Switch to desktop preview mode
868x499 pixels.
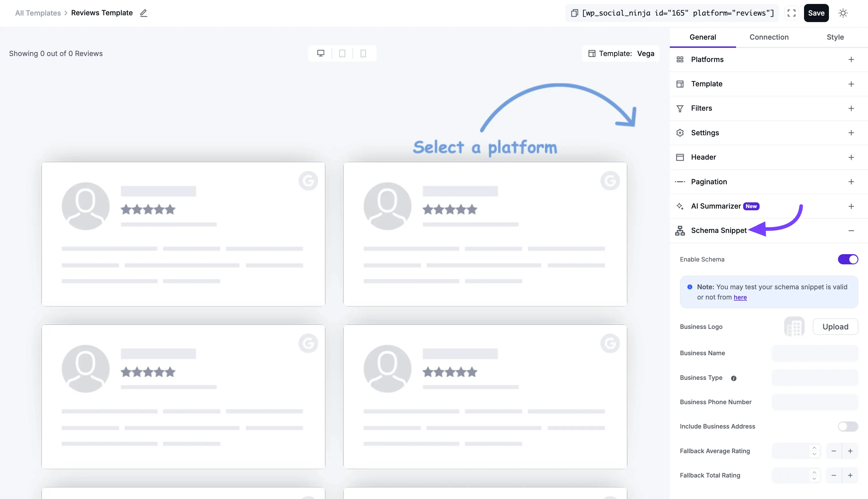[320, 53]
